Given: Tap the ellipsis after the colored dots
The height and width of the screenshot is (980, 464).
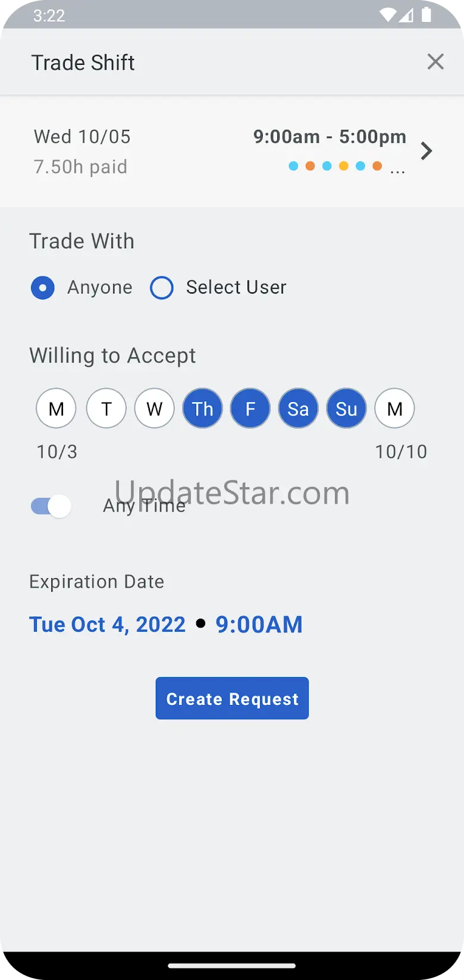Looking at the screenshot, I should pyautogui.click(x=397, y=168).
